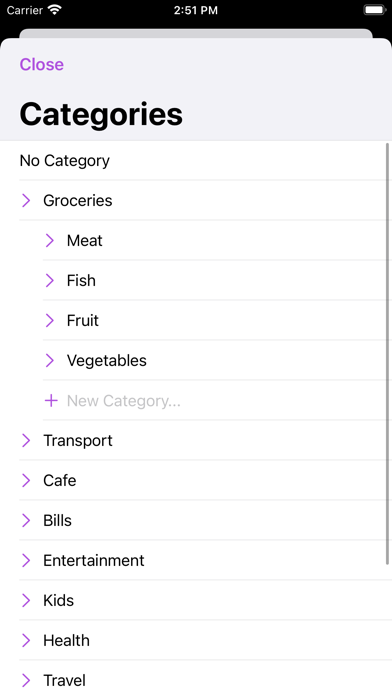Expand the Entertainment chevron

[26, 560]
